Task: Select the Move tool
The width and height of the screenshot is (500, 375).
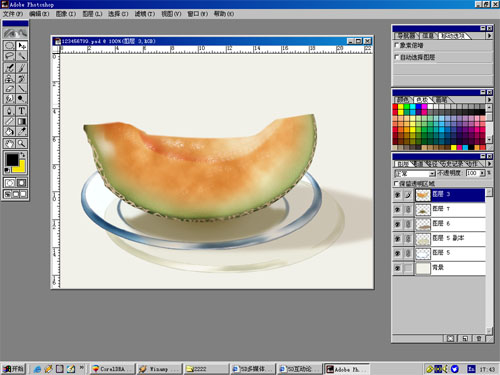Action: [22, 46]
